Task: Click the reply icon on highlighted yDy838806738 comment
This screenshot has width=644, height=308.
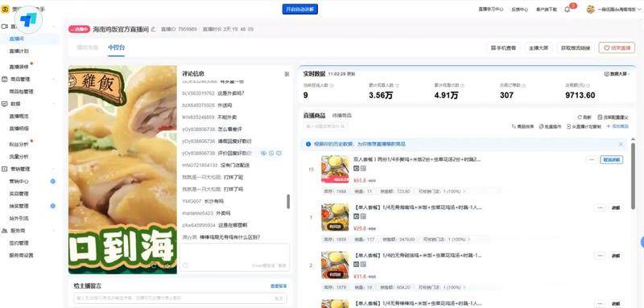Action: click(279, 153)
